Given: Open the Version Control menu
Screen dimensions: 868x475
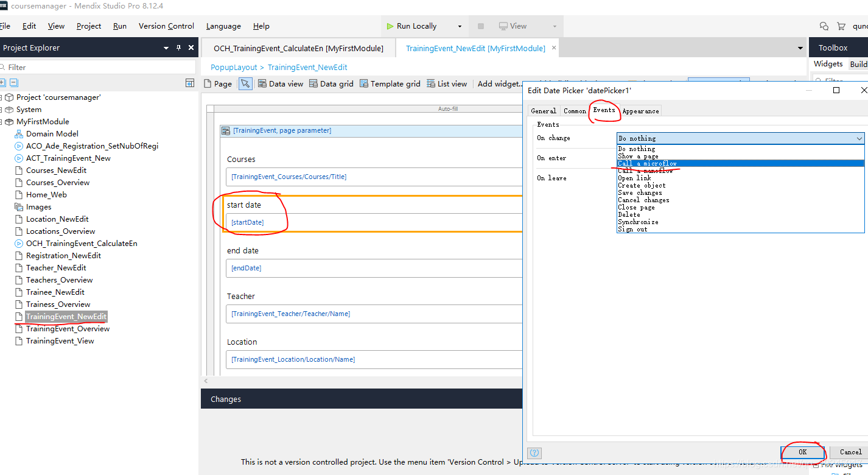Looking at the screenshot, I should pos(166,26).
